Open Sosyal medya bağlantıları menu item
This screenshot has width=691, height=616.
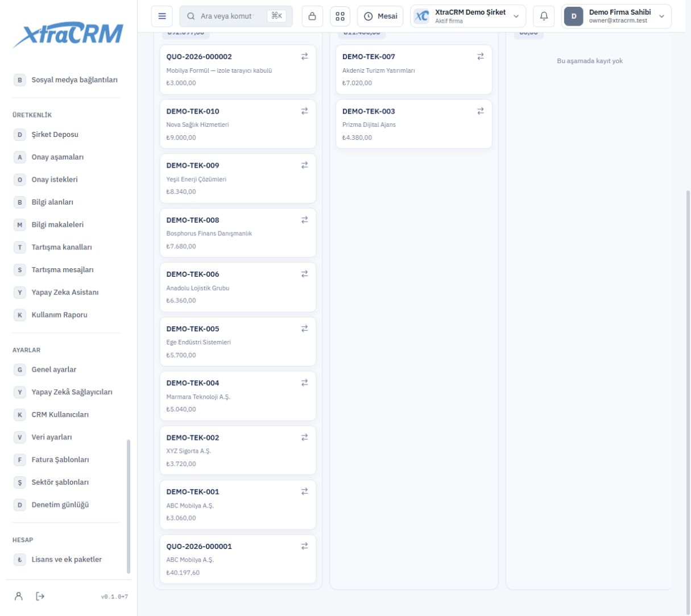pyautogui.click(x=66, y=80)
